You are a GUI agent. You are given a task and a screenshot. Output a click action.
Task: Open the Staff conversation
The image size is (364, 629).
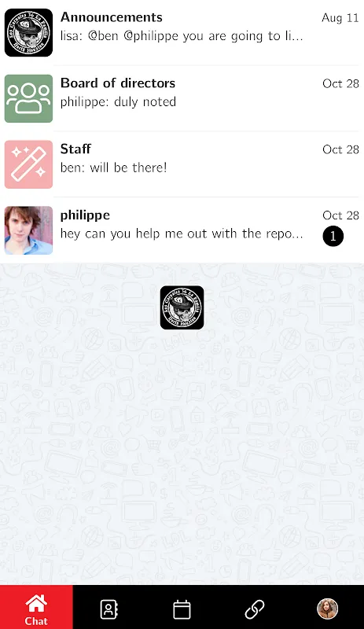[182, 164]
